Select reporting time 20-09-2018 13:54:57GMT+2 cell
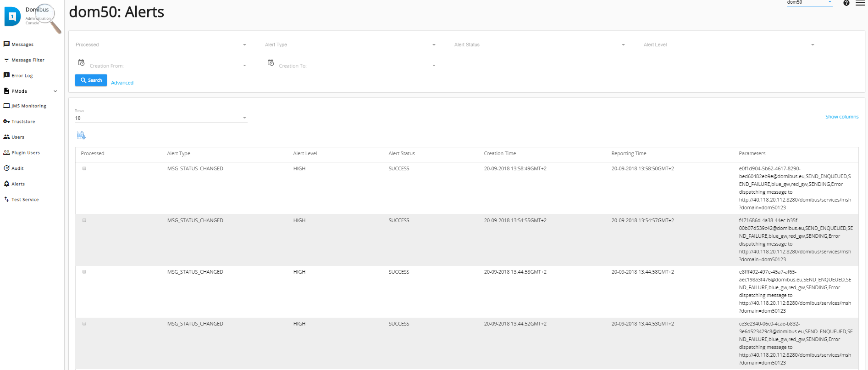The width and height of the screenshot is (868, 370). coord(642,220)
